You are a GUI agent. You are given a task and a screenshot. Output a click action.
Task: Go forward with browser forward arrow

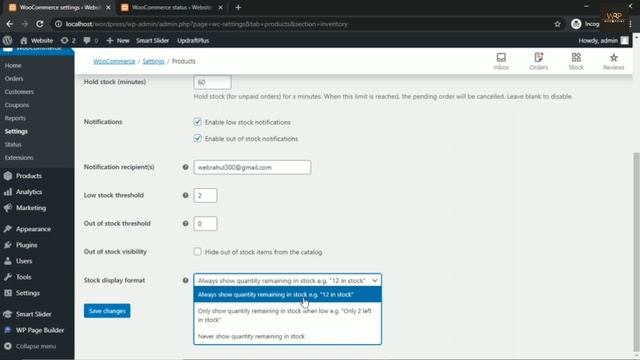(24, 24)
